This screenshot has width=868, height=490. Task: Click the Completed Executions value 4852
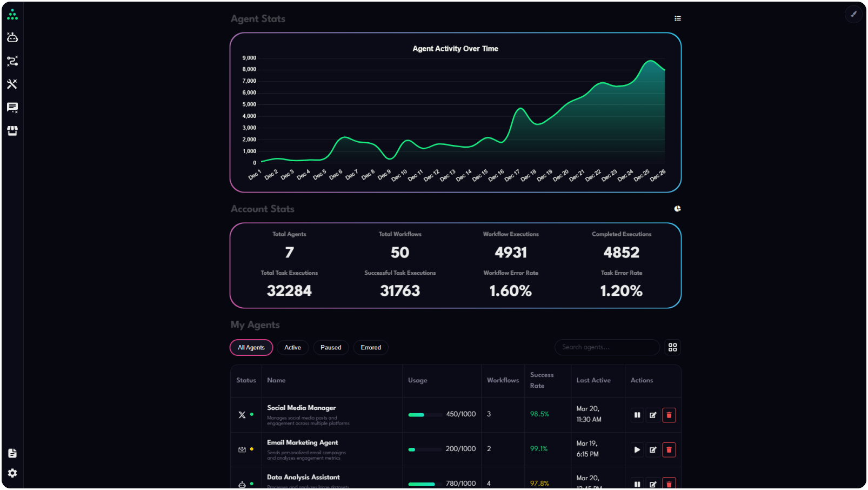pyautogui.click(x=622, y=253)
